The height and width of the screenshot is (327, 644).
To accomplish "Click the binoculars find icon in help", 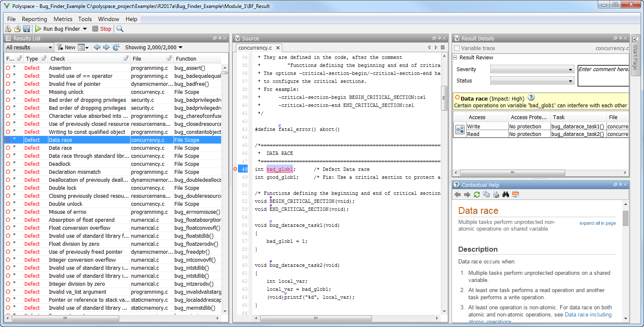I will click(506, 194).
